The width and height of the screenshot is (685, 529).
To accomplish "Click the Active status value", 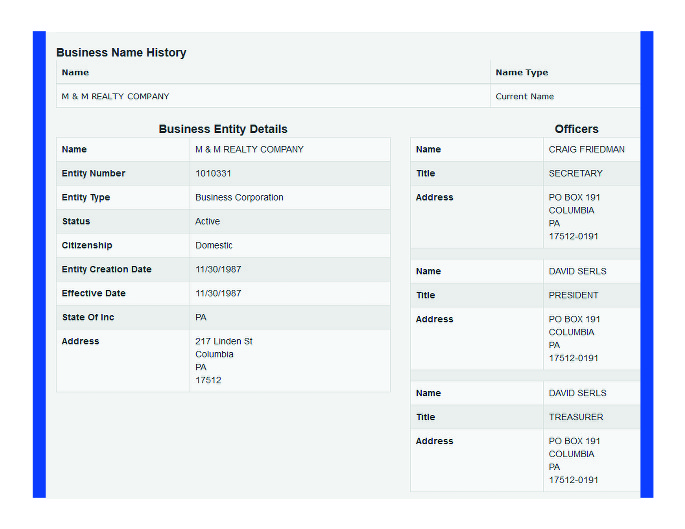I will tap(207, 222).
